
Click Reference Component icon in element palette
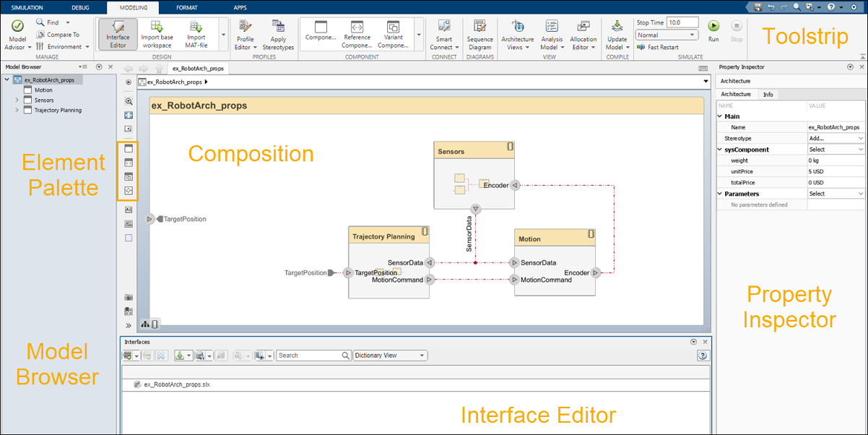click(129, 163)
